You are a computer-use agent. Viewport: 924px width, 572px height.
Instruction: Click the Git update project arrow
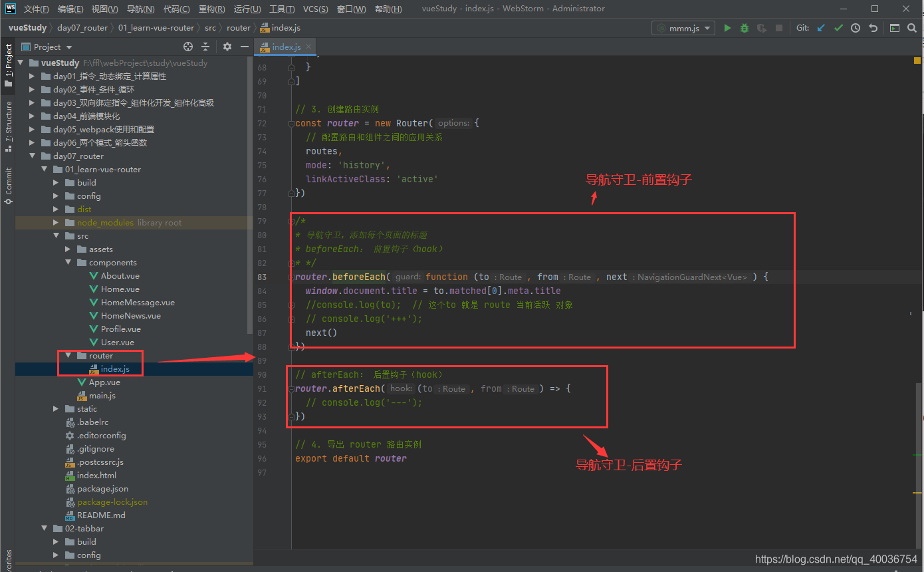click(x=821, y=28)
